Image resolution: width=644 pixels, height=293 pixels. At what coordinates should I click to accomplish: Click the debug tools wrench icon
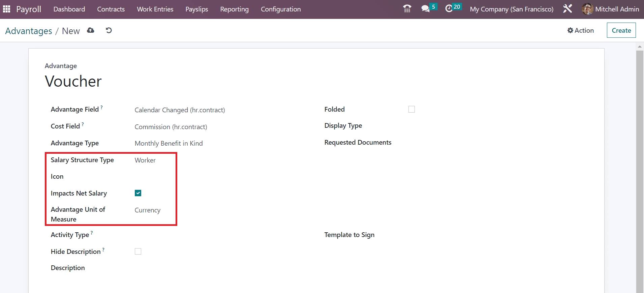(x=568, y=9)
